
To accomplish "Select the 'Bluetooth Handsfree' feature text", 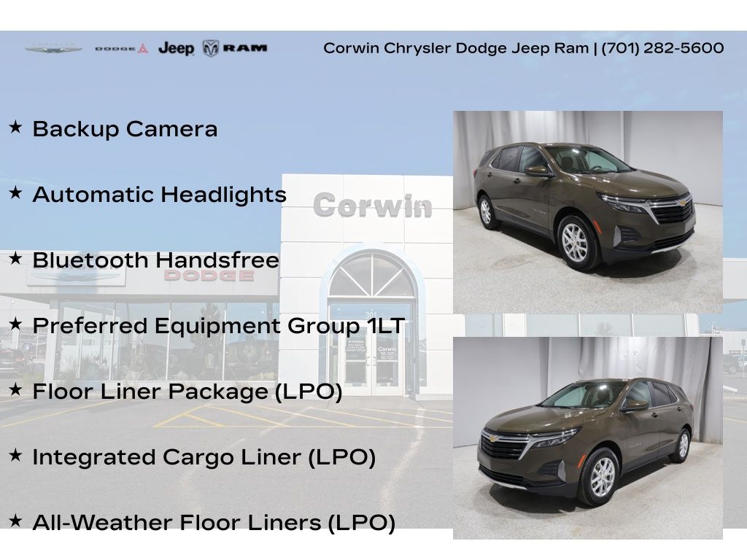I will [156, 260].
